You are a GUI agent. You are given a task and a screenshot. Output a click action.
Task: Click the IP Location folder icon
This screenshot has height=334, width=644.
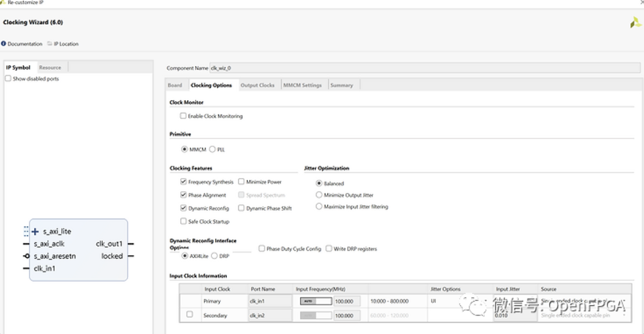click(50, 44)
